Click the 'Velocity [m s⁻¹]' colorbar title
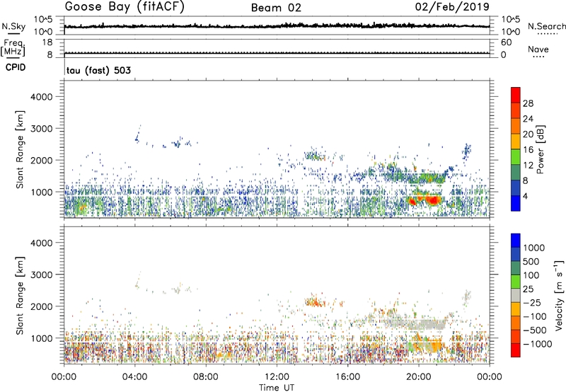 pyautogui.click(x=559, y=295)
